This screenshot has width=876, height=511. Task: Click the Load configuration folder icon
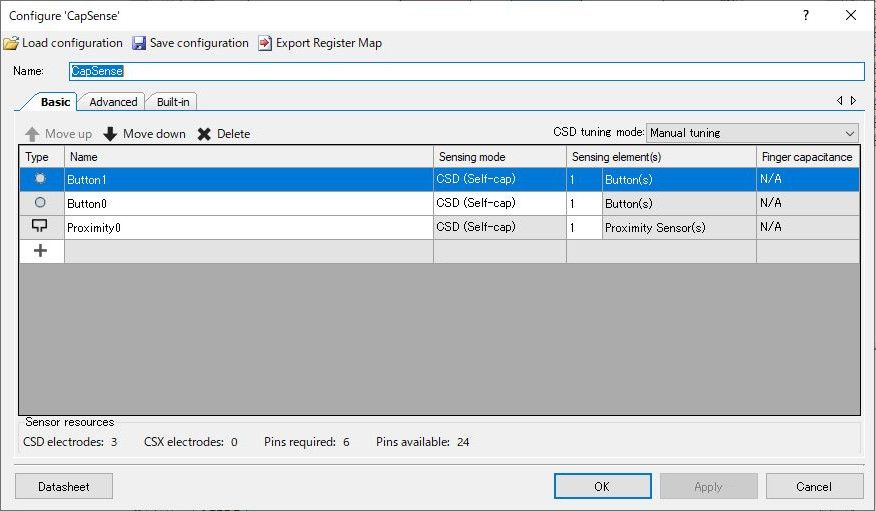point(11,43)
